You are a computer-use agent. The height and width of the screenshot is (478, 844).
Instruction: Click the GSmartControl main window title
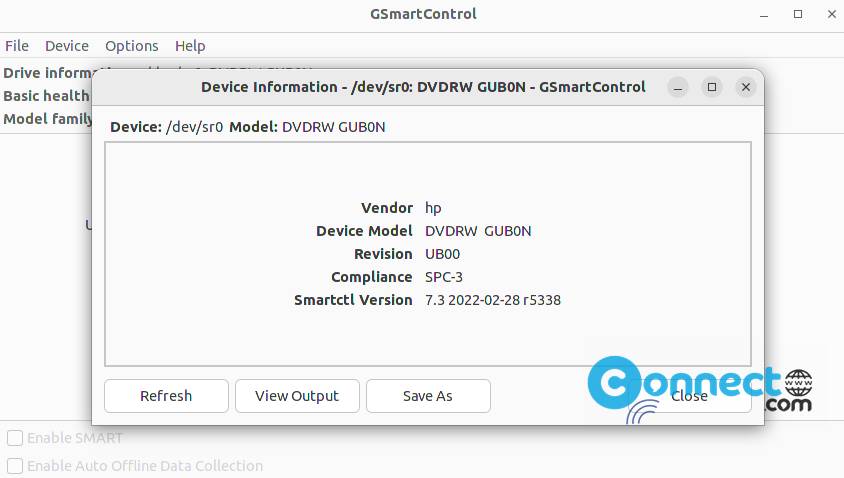tap(423, 14)
